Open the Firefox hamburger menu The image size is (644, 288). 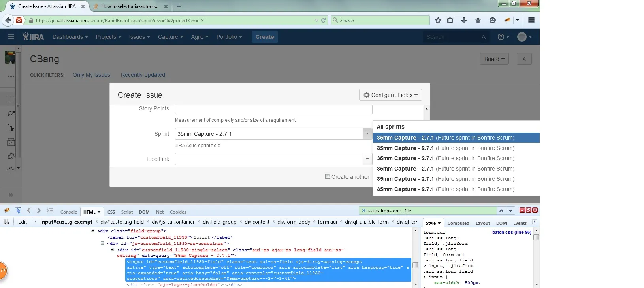click(531, 20)
